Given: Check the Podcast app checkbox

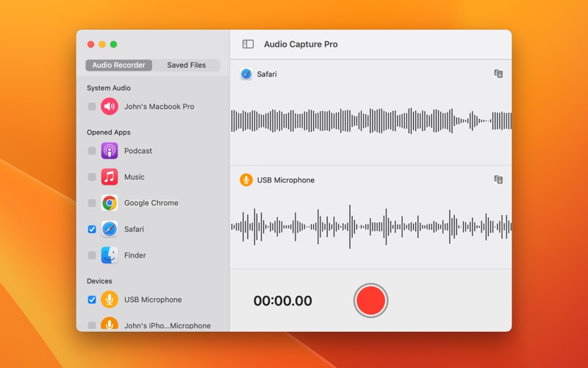Looking at the screenshot, I should (92, 151).
